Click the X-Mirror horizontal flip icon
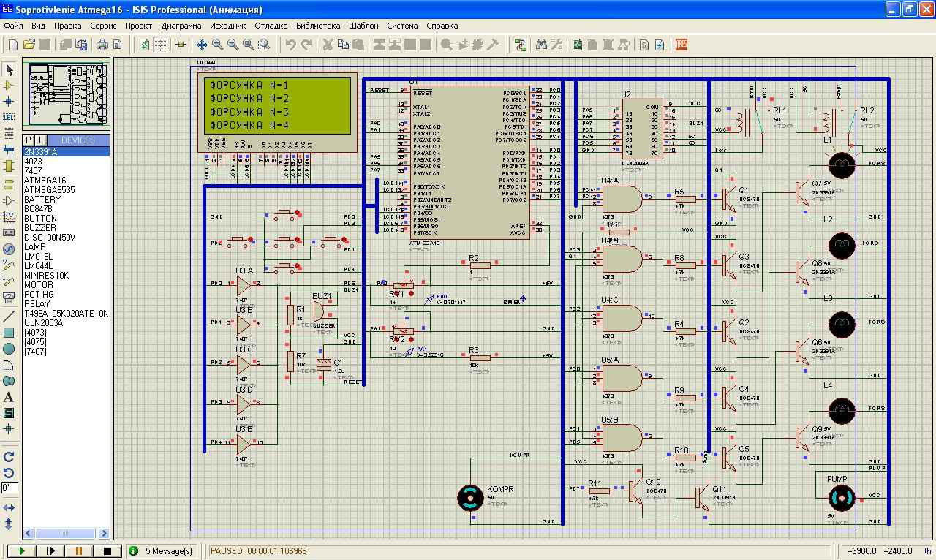The width and height of the screenshot is (936, 560). tap(9, 507)
